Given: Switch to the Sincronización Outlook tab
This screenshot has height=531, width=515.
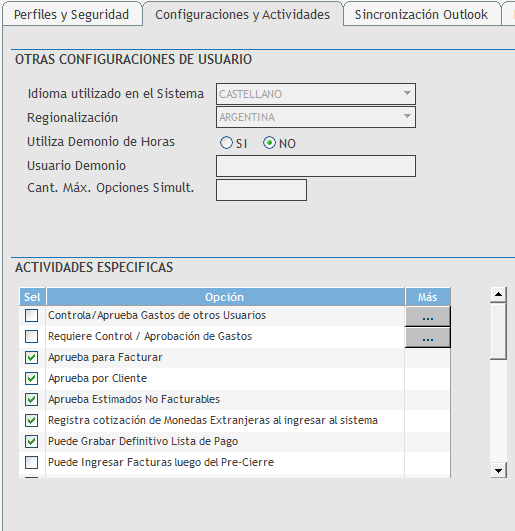Looking at the screenshot, I should click(x=421, y=15).
